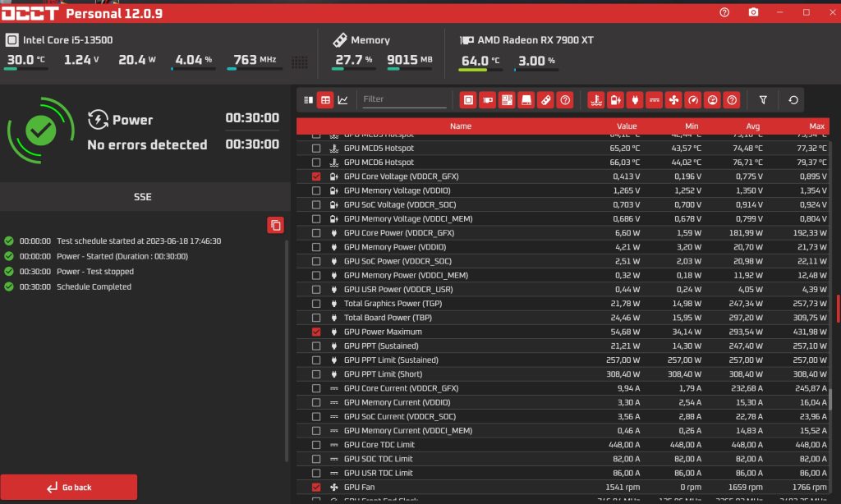This screenshot has height=504, width=841.
Task: Click the green checkmark test status indicator
Action: point(41,130)
